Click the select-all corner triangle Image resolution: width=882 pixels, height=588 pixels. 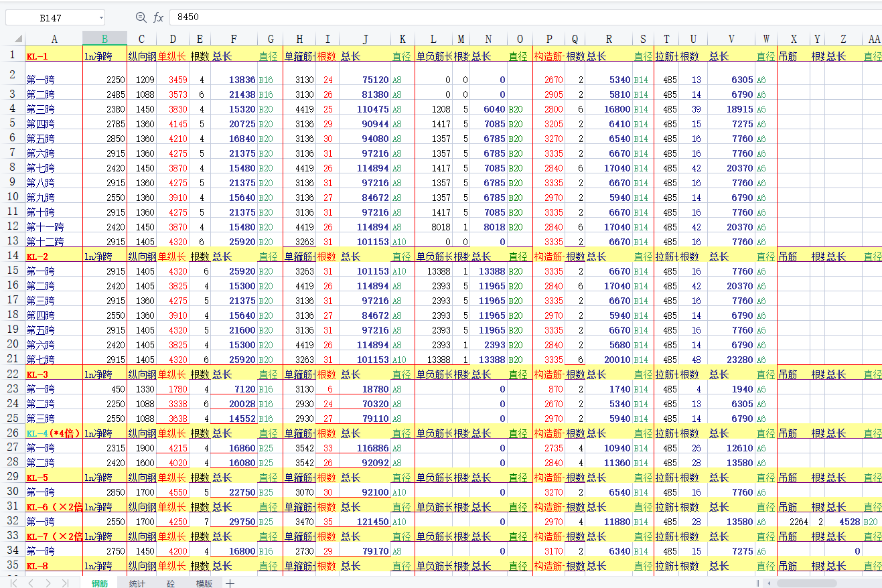(17, 40)
